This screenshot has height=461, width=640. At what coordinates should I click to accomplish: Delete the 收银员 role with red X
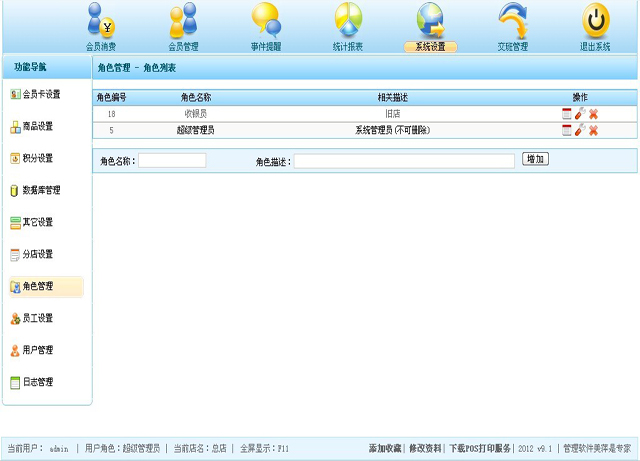(593, 114)
